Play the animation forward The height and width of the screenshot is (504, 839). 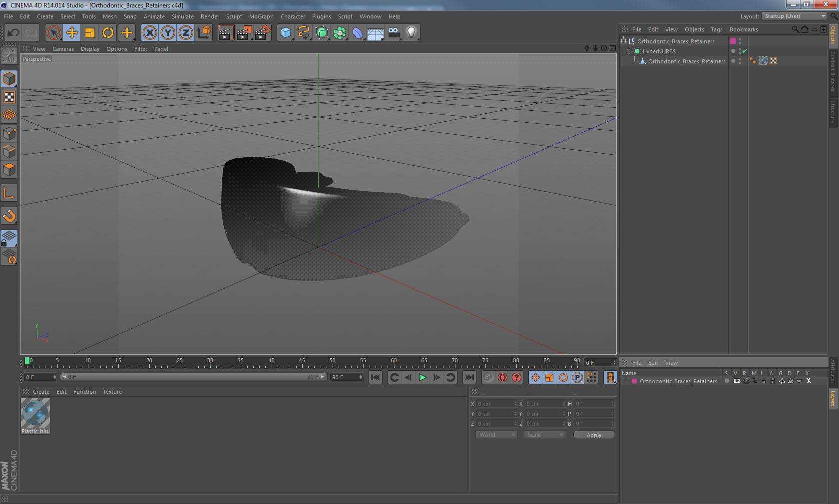coord(422,378)
